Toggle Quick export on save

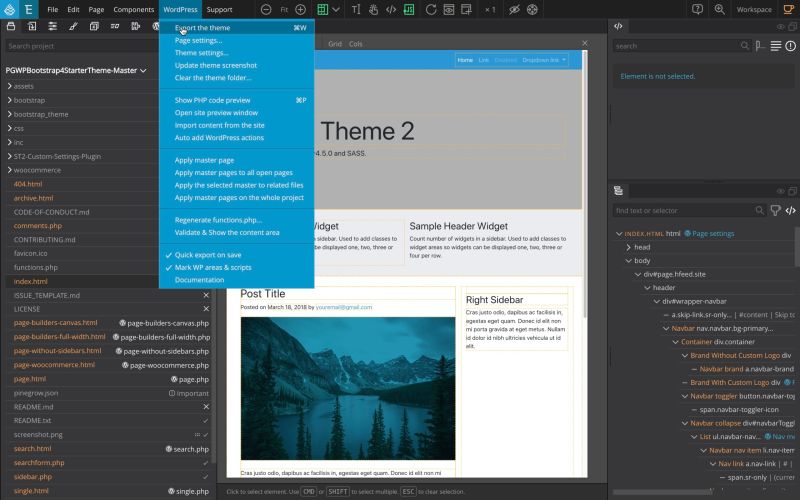click(x=207, y=255)
